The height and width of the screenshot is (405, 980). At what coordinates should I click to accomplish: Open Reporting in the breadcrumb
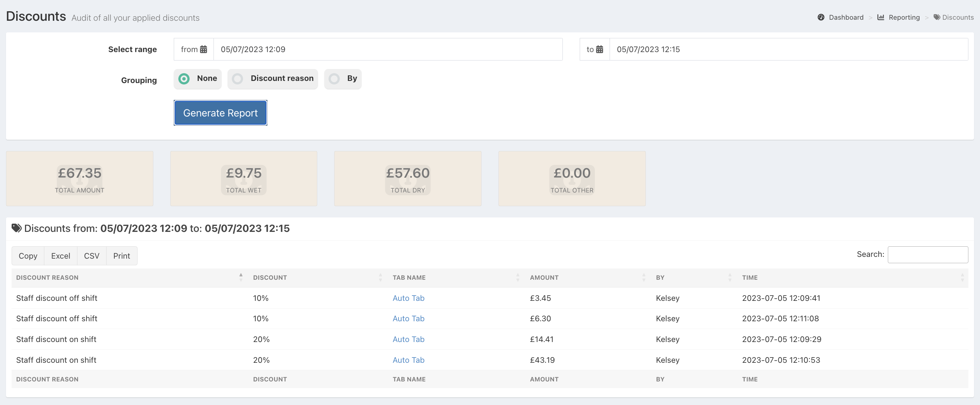[904, 18]
